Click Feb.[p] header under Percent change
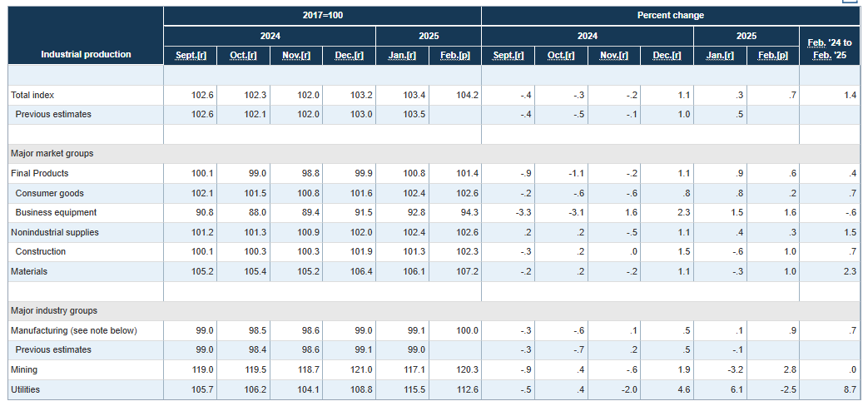Viewport: 868px width, 406px height. 772,55
